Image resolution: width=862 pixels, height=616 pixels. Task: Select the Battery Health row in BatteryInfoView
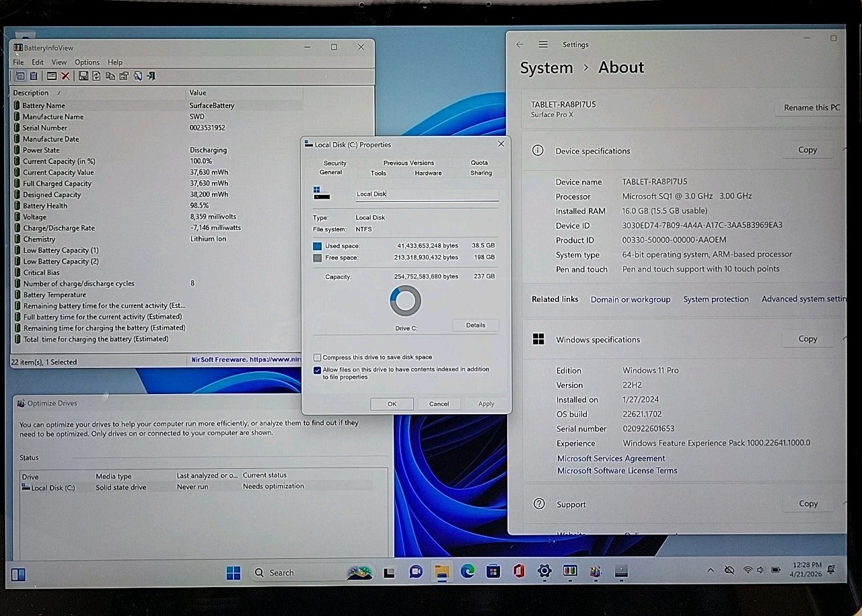[x=157, y=206]
